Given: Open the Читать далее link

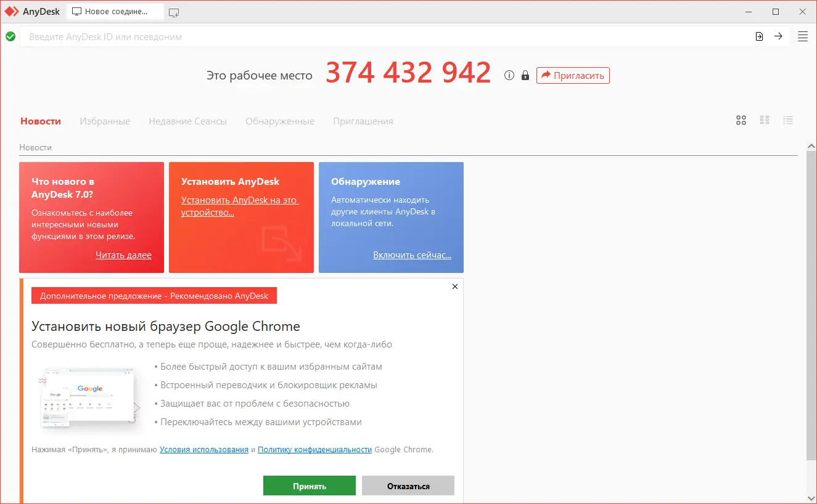Looking at the screenshot, I should [x=123, y=255].
